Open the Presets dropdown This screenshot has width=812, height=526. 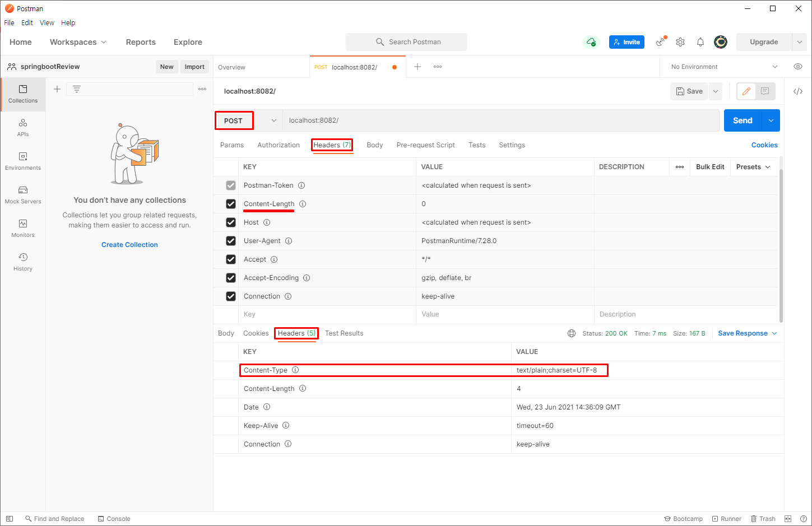753,167
